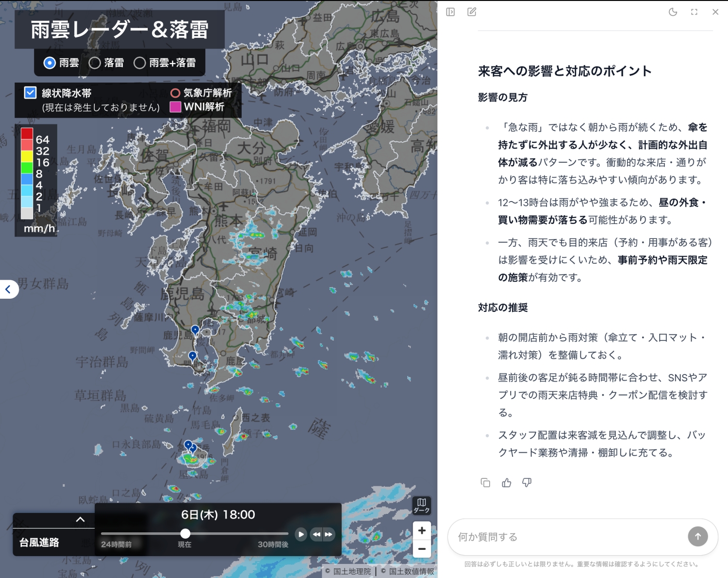Start a new chat with edit icon
Viewport: 728px width, 578px height.
472,12
